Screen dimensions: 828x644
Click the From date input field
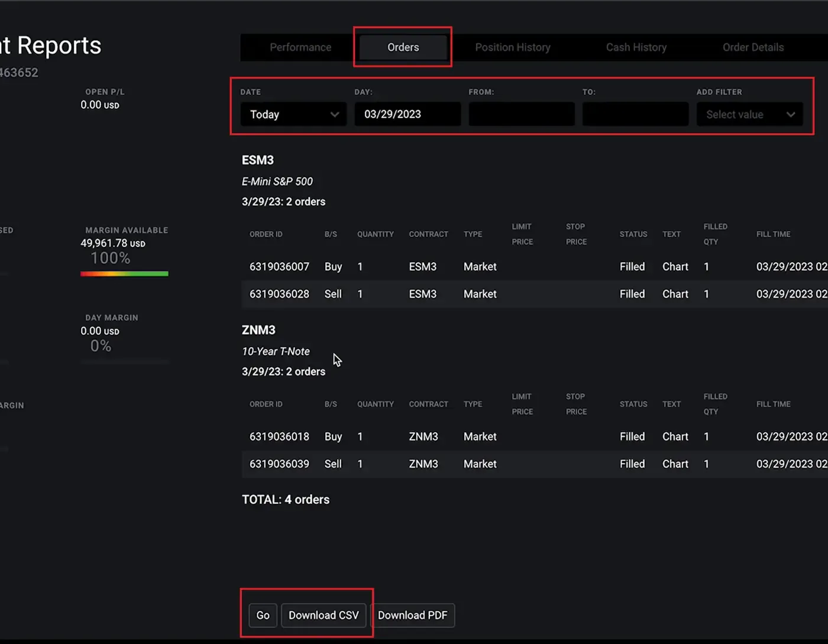click(522, 114)
